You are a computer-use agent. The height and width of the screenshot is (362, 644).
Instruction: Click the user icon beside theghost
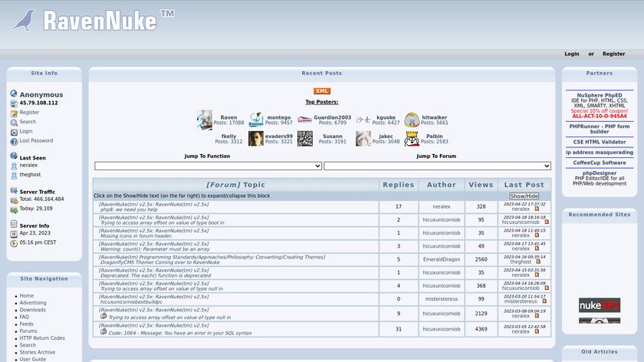pyautogui.click(x=14, y=176)
